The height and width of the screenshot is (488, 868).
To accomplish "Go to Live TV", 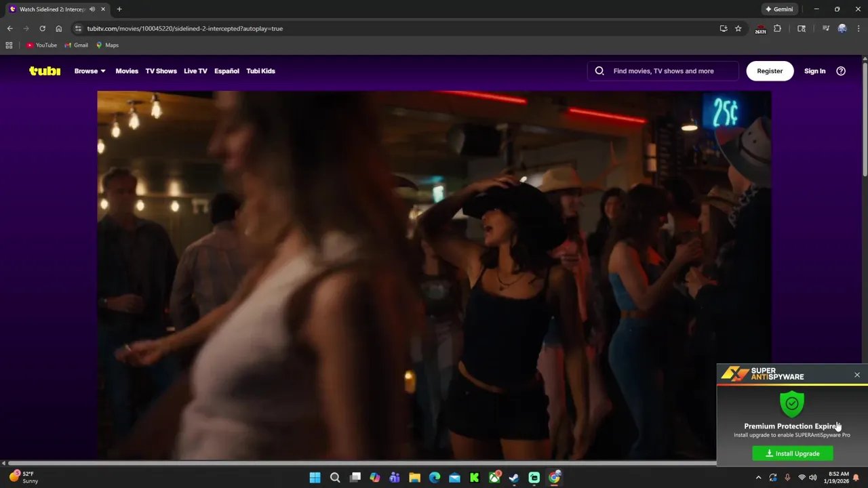I will click(x=195, y=70).
